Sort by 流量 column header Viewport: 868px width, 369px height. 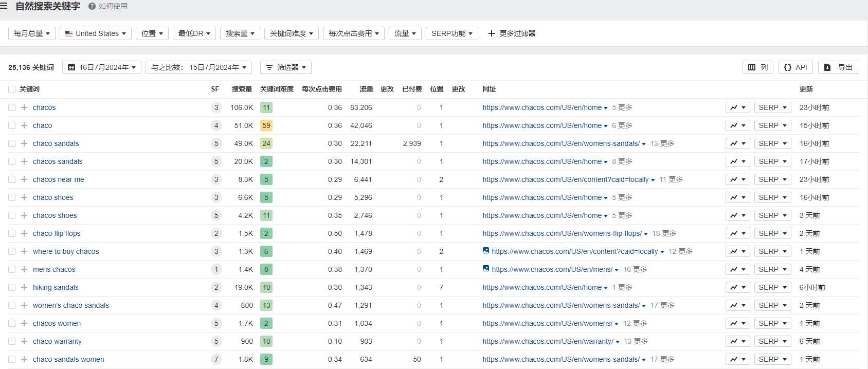coord(367,89)
